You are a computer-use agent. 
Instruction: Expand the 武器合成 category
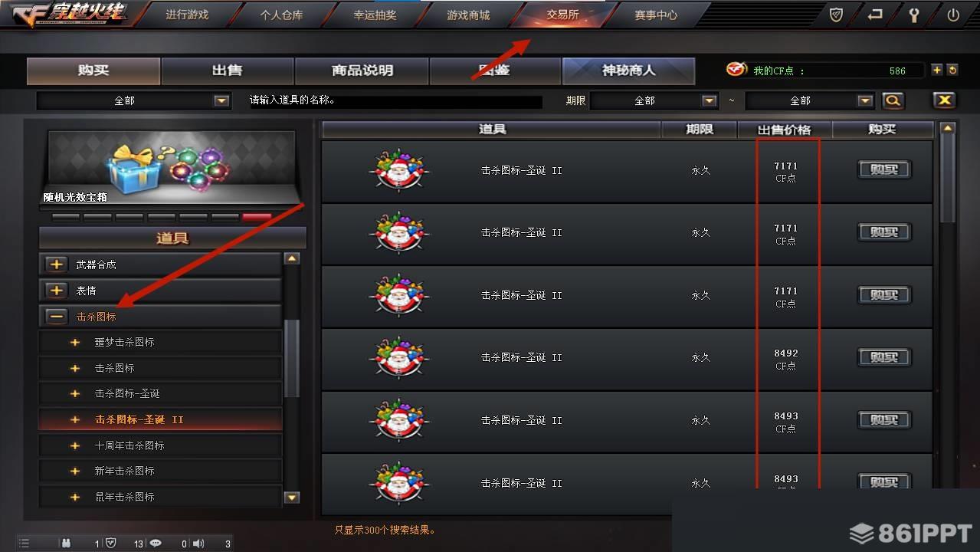point(56,264)
